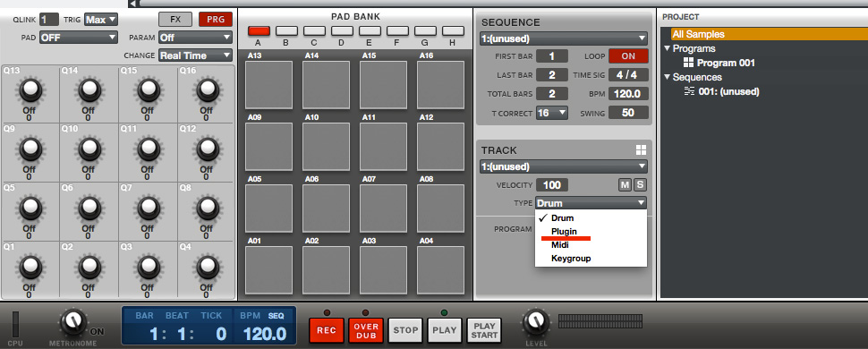Tap pad A10
This screenshot has height=349, width=868.
click(x=326, y=147)
